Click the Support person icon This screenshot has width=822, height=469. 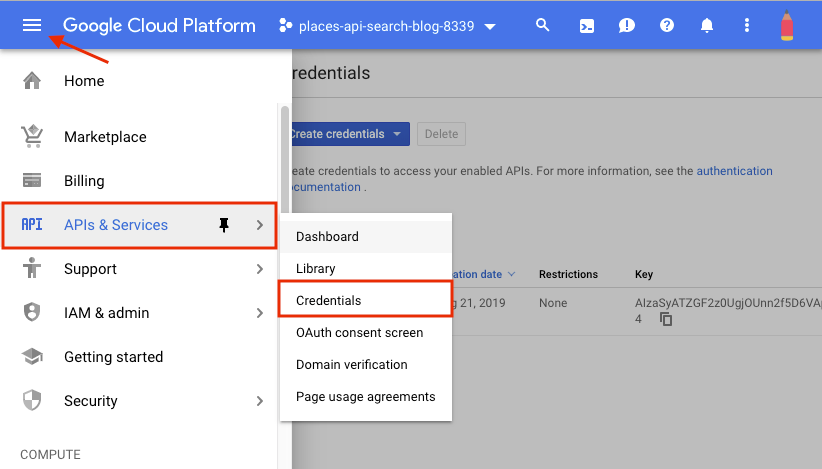[x=32, y=268]
